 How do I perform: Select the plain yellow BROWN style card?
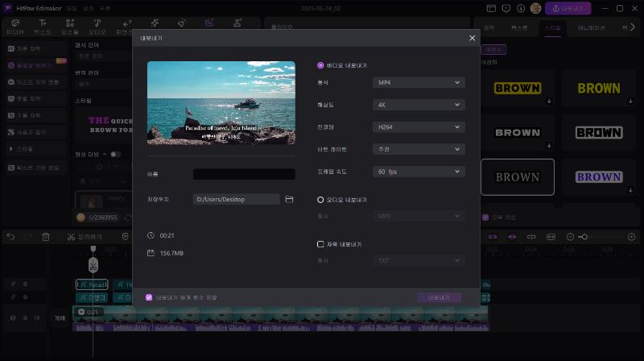(x=599, y=88)
